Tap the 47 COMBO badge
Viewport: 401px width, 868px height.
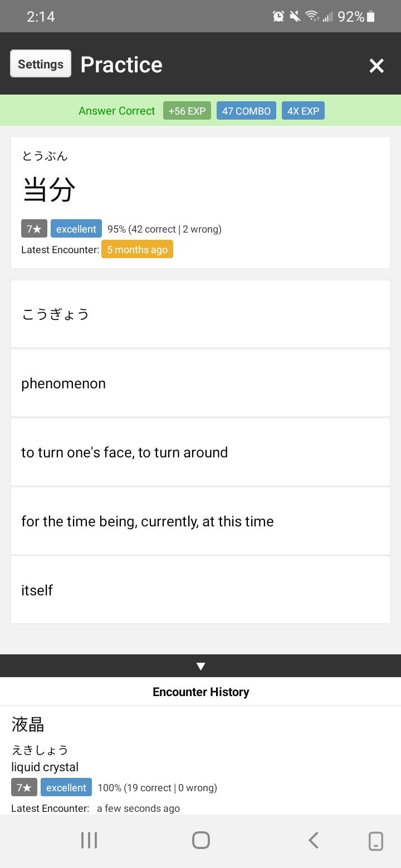[246, 111]
